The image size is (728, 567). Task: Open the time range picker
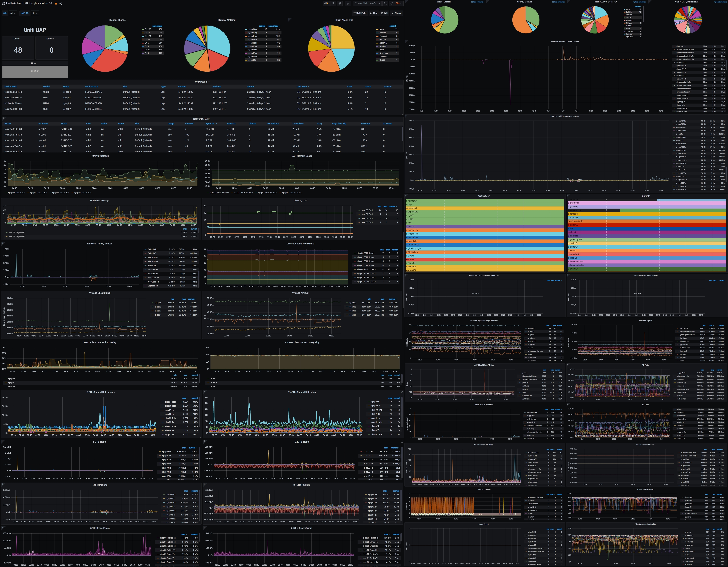[367, 3]
